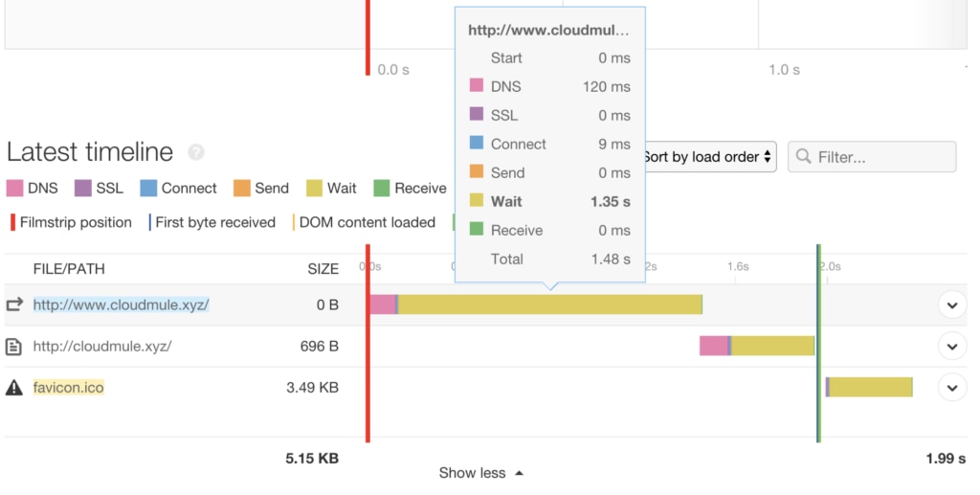This screenshot has width=980, height=495.
Task: Click the redirect arrow icon beside www.cloudmule.xyz
Action: [14, 304]
